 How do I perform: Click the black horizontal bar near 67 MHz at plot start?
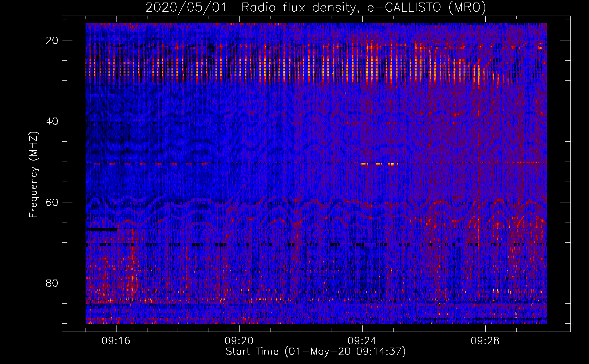(102, 229)
